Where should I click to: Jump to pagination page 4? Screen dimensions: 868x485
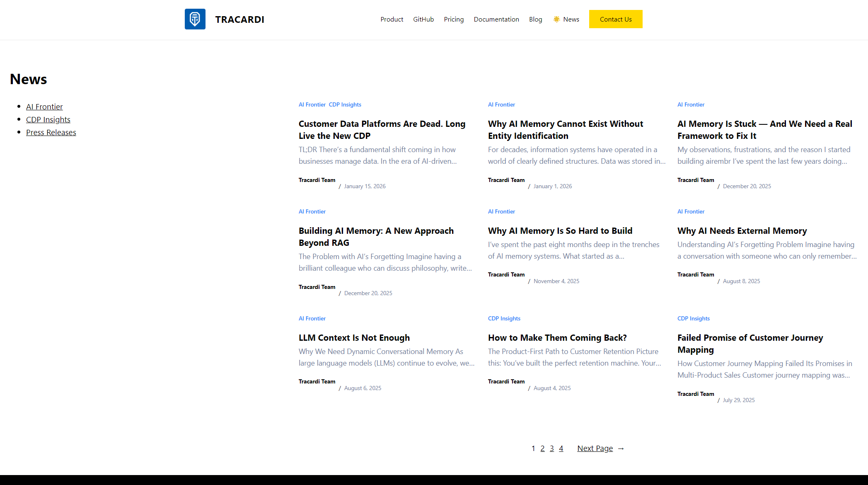click(x=561, y=449)
